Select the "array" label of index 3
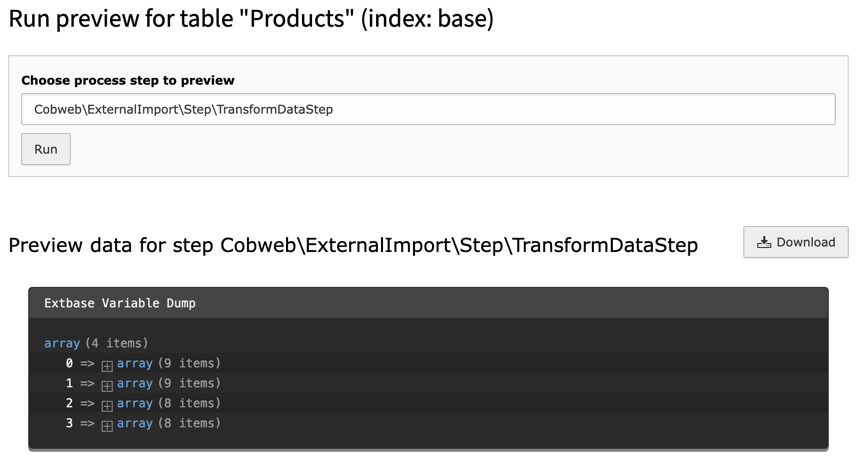The height and width of the screenshot is (468, 861). [x=135, y=423]
